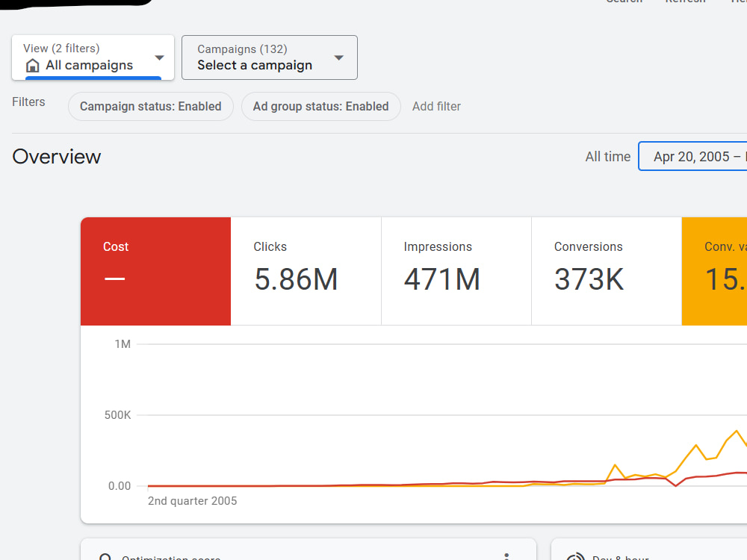Image resolution: width=747 pixels, height=560 pixels.
Task: Select the red Cost metric card
Action: click(156, 272)
